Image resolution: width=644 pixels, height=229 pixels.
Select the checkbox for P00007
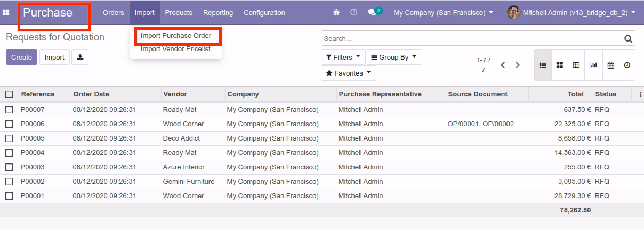pos(9,110)
